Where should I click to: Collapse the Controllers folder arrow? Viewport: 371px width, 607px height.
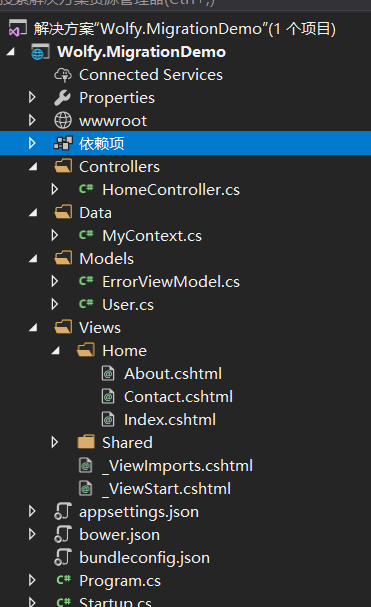coord(33,167)
